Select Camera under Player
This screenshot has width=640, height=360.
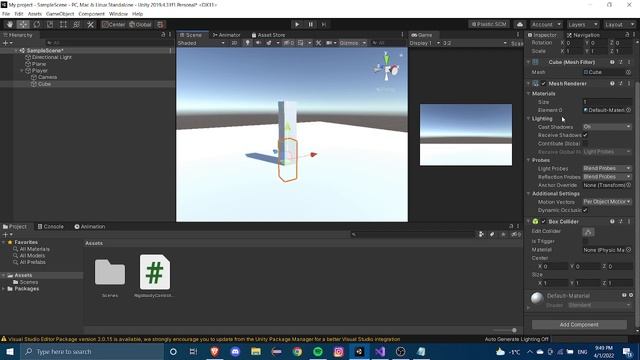[48, 77]
